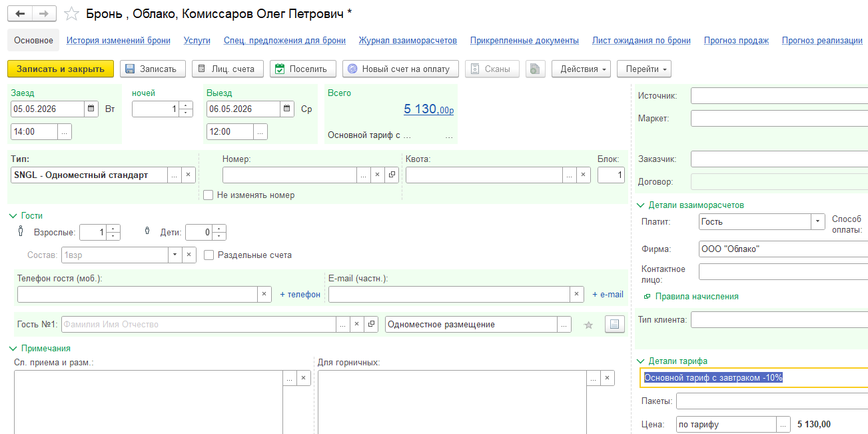
Task: Open calendar picker for Заезд date
Action: tap(91, 109)
